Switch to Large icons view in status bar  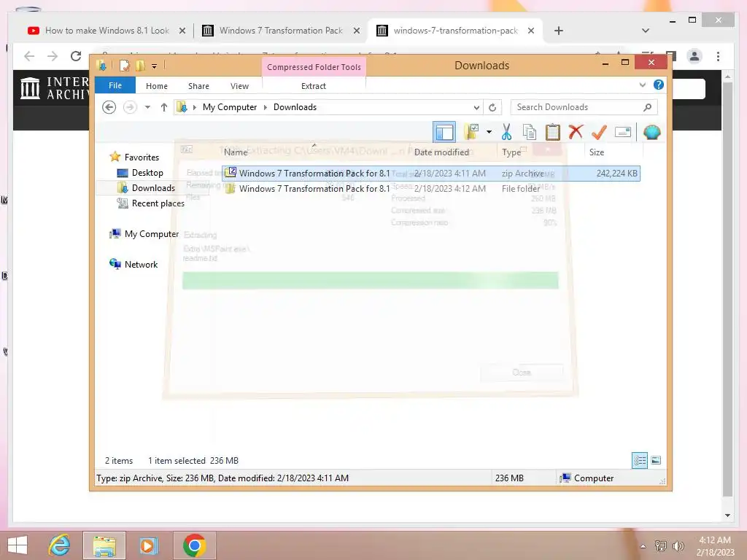(656, 460)
